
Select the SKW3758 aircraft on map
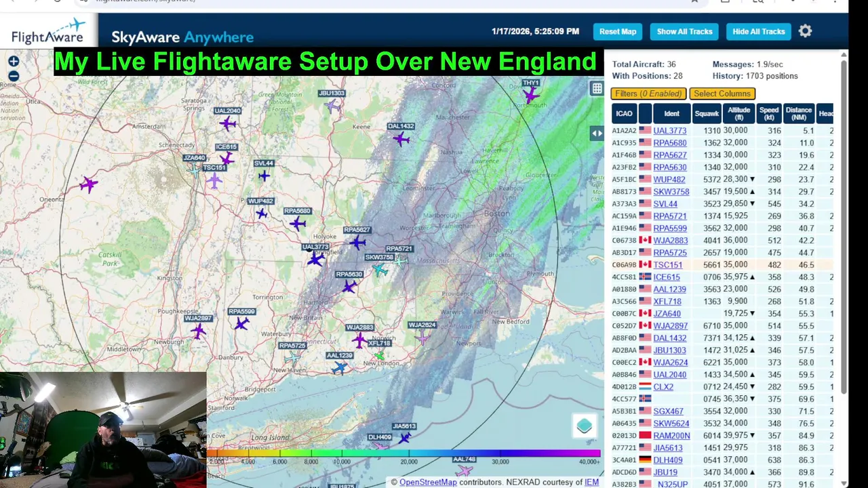coord(380,270)
